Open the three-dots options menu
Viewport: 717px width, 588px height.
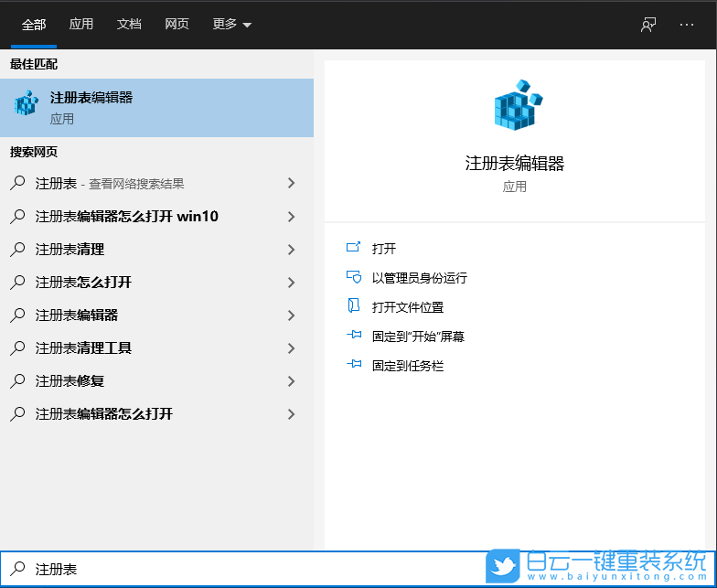687,25
